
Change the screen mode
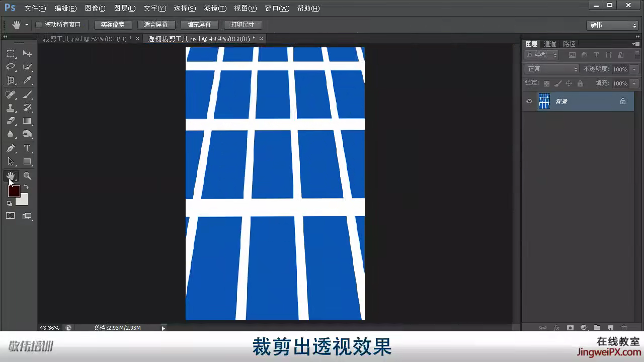pyautogui.click(x=27, y=216)
